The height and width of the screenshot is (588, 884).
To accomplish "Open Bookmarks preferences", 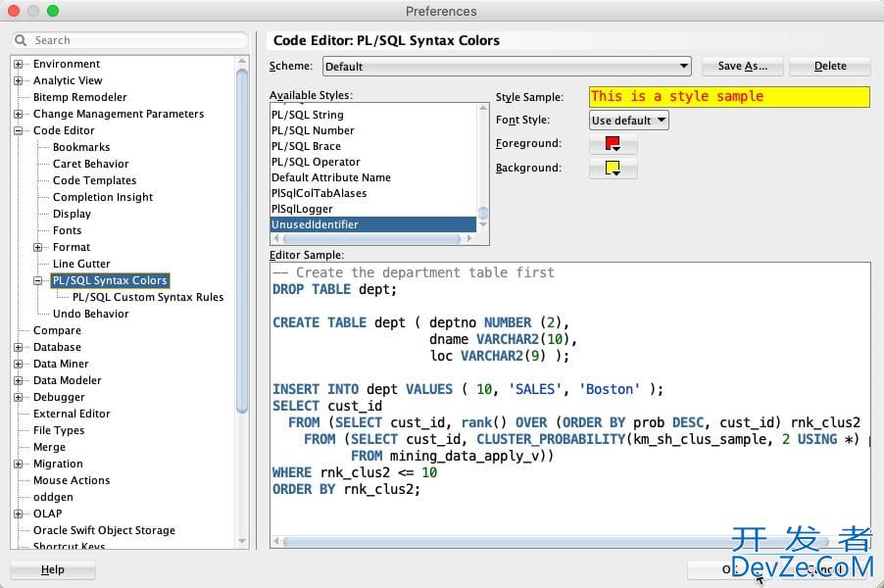I will click(x=81, y=147).
